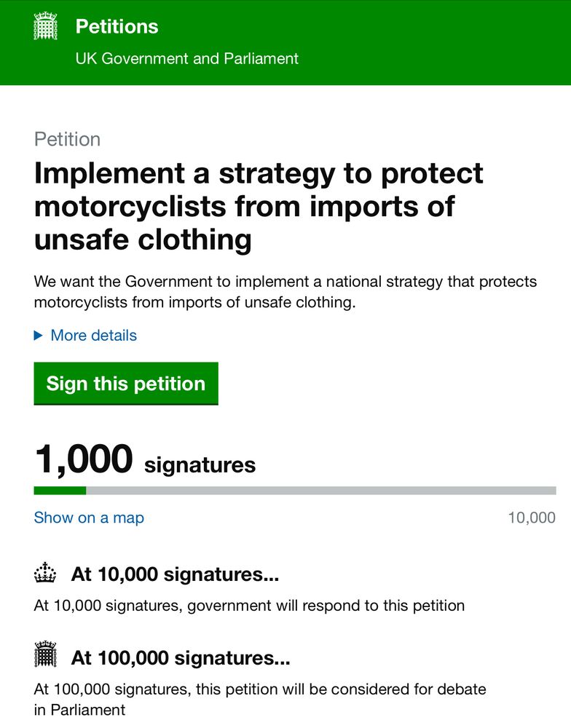Expand the More details disclosure triangle
571x728 pixels.
pos(39,336)
